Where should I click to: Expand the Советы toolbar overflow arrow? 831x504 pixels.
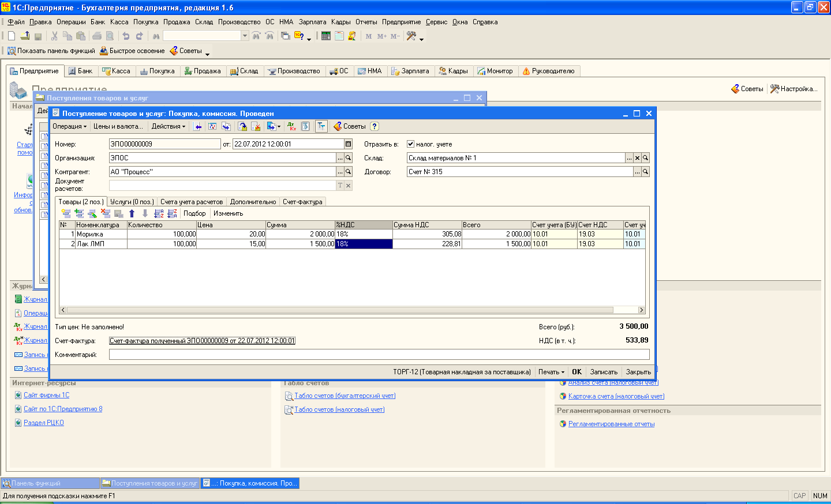[208, 54]
